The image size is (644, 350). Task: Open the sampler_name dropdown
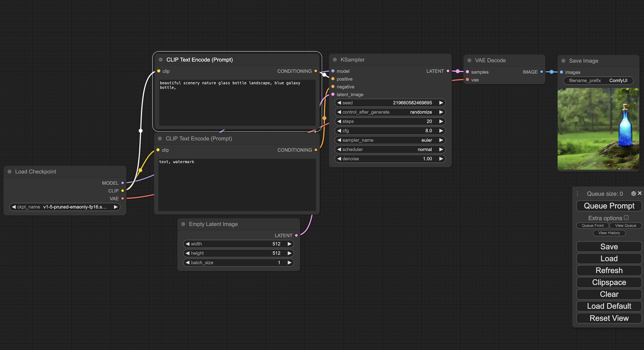[x=390, y=140]
